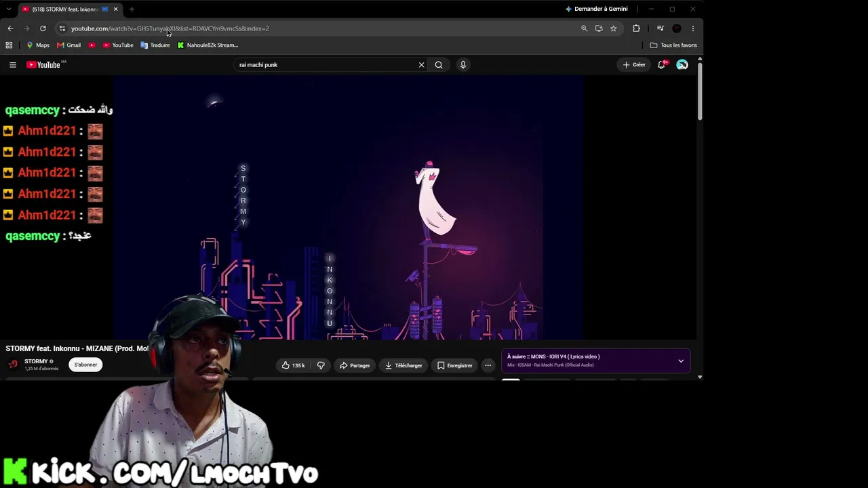Viewport: 868px width, 488px height.
Task: Click the zoom magnifier icon in address bar
Action: [x=584, y=28]
